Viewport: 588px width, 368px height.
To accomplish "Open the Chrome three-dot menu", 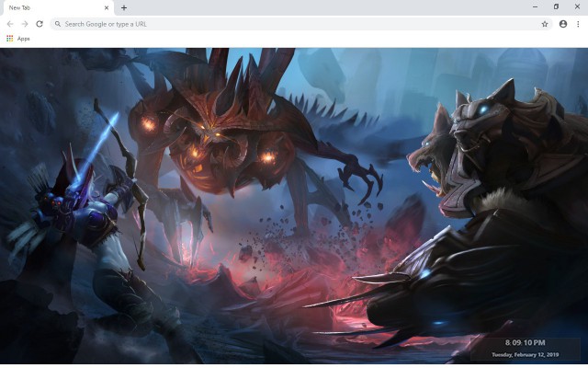I will click(578, 24).
